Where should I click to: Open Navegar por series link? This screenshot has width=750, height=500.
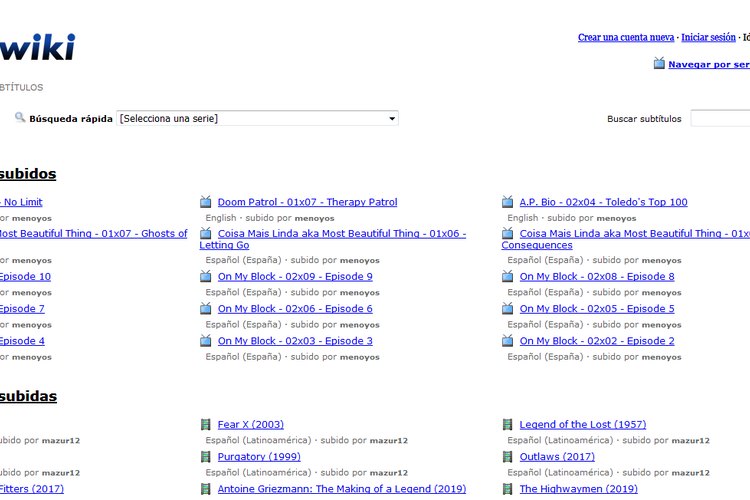click(x=709, y=64)
